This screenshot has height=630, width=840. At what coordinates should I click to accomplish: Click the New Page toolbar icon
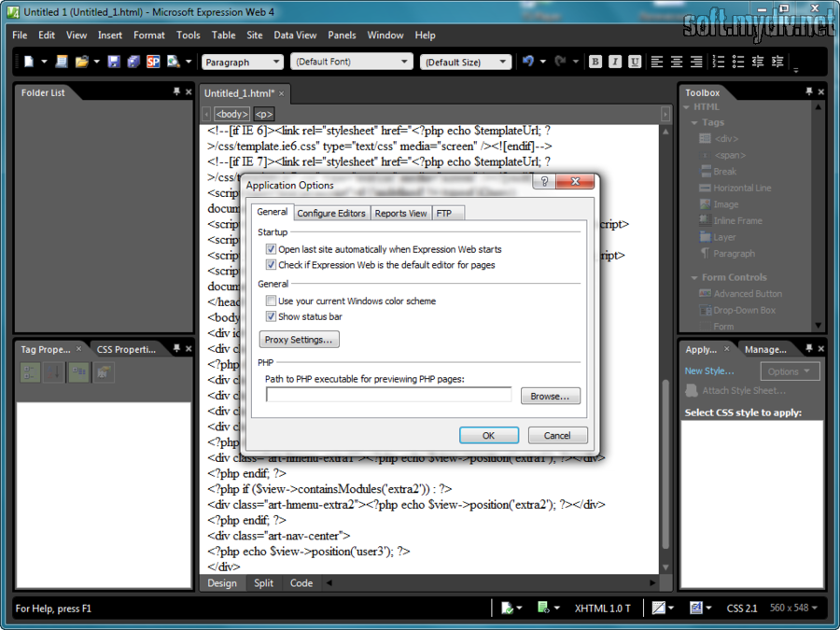point(29,62)
